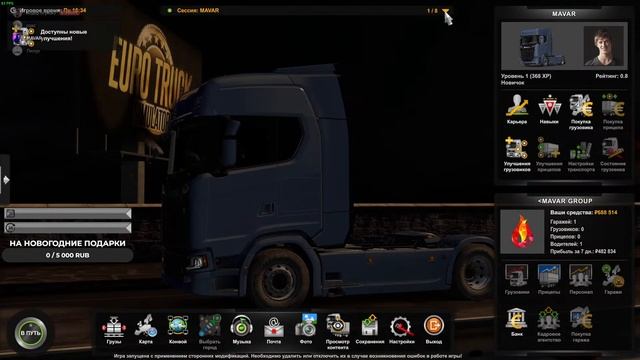This screenshot has width=640, height=360.
Task: Open the Конвой convoy icon
Action: pos(178,330)
